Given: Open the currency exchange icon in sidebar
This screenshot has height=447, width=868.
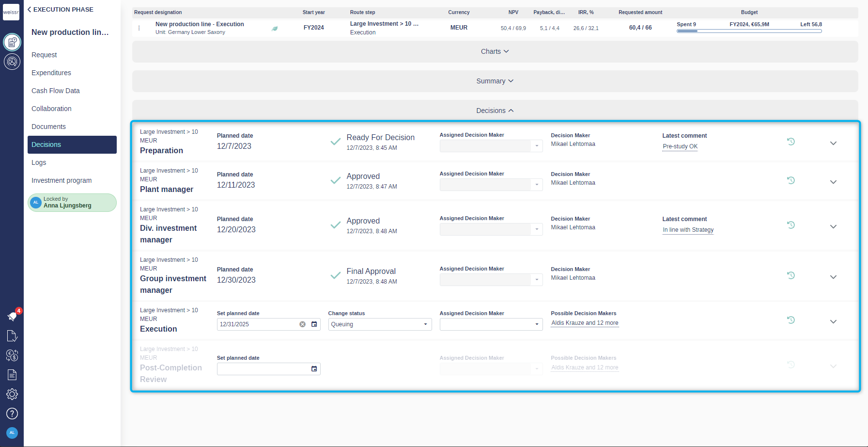Looking at the screenshot, I should 12,355.
